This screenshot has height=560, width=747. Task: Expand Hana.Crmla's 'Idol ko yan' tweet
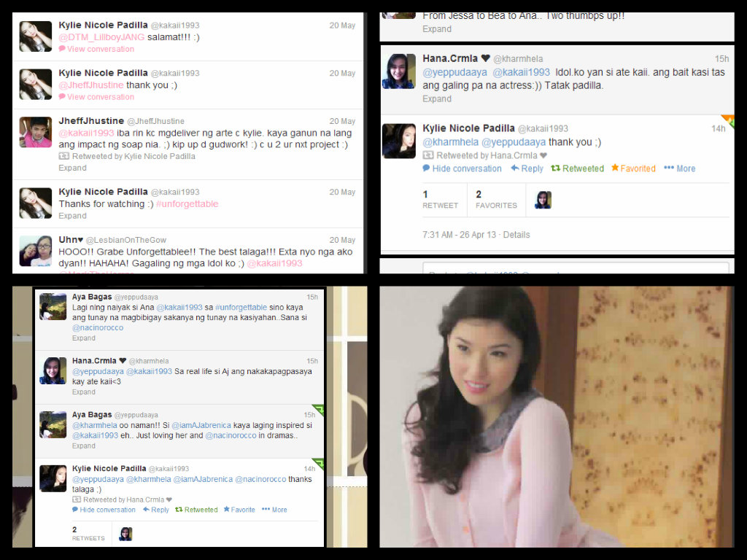437,98
